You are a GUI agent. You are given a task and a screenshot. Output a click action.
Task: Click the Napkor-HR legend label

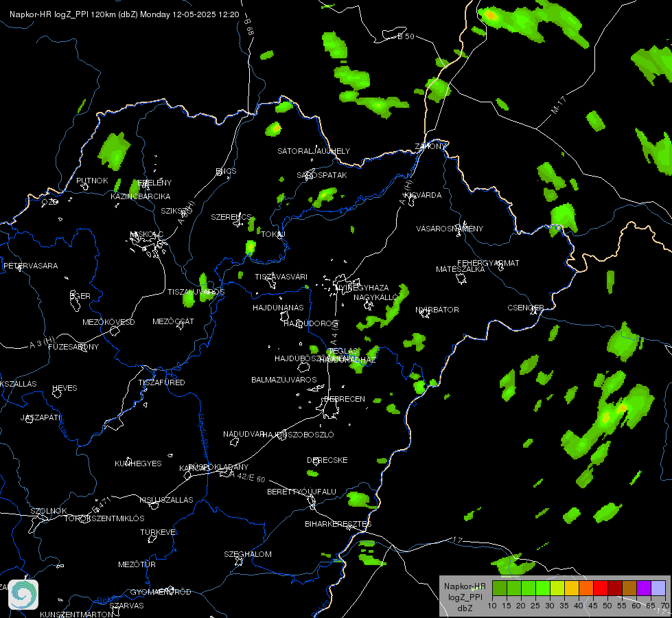click(465, 586)
